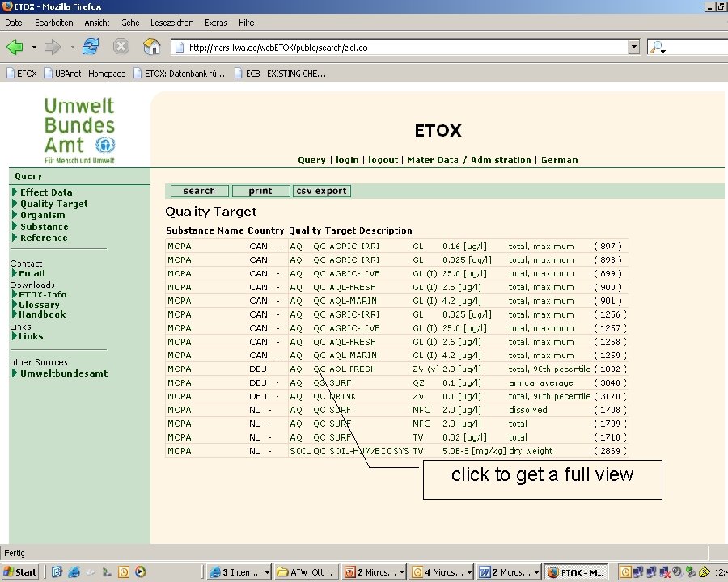Viewport: 728px width, 582px height.
Task: Open Organism in the sidebar
Action: [x=42, y=215]
